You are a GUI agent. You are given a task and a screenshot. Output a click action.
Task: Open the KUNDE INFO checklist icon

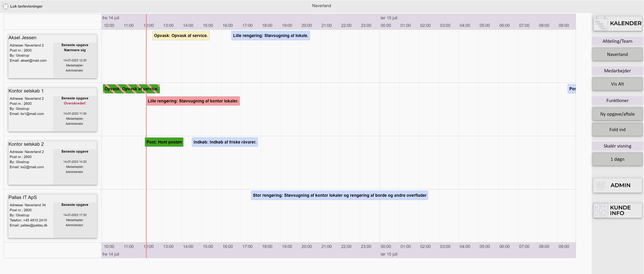tap(601, 210)
